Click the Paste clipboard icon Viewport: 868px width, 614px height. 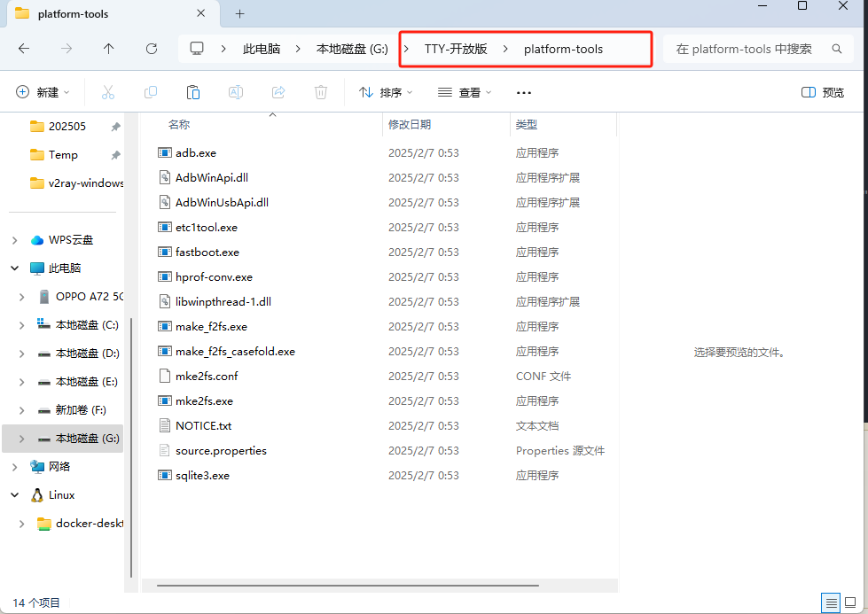point(193,92)
